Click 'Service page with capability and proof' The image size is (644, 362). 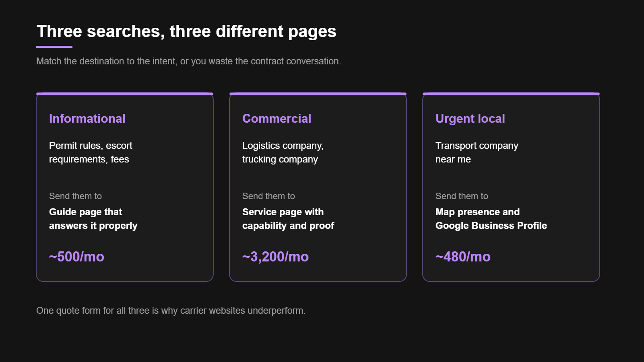pos(288,219)
